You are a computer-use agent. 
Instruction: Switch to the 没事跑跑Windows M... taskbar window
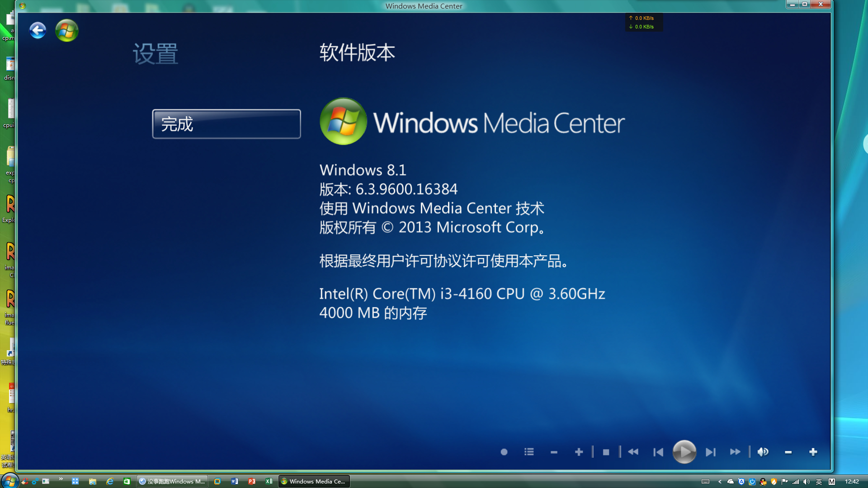(x=172, y=481)
